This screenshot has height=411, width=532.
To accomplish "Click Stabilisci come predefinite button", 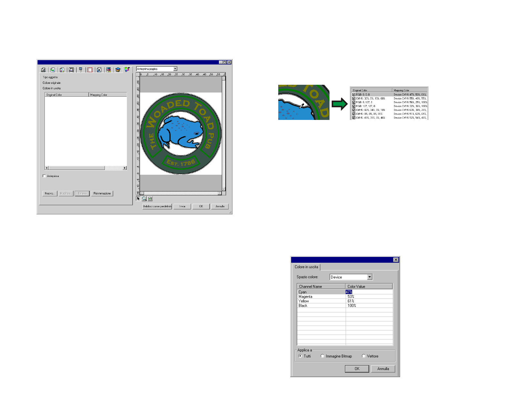I will [x=157, y=206].
